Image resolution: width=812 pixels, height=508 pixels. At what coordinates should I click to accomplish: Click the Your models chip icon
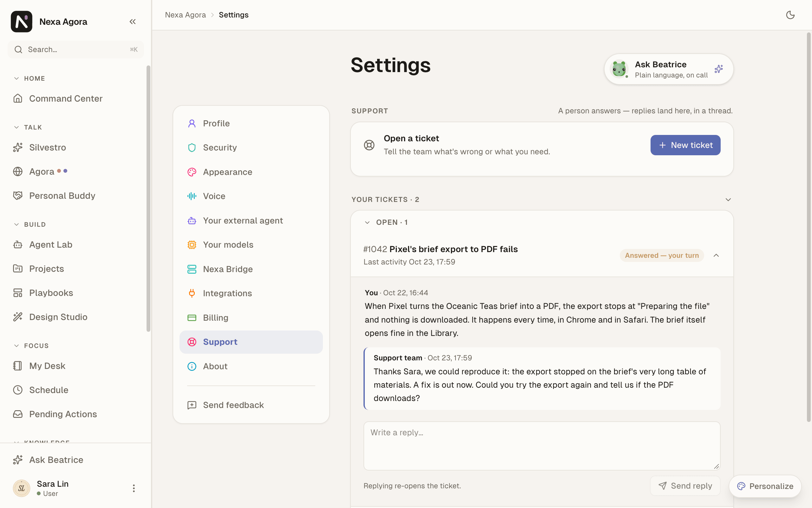(192, 244)
